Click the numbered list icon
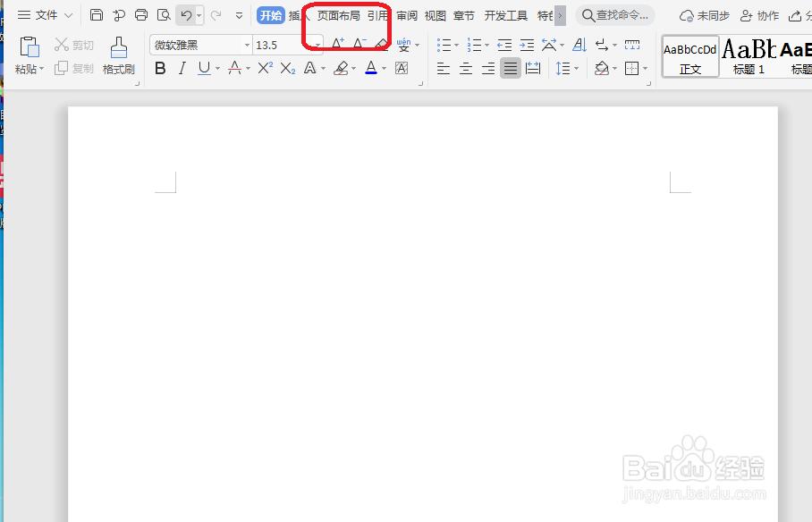 (x=474, y=45)
